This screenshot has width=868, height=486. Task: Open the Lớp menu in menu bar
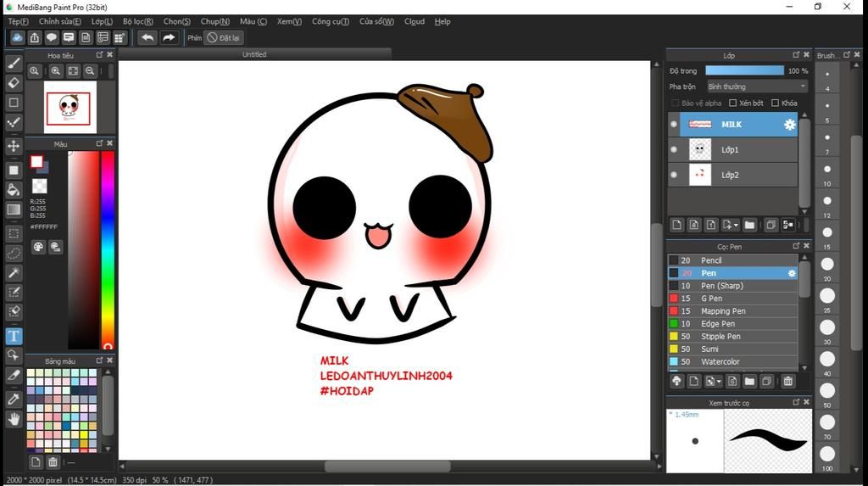pyautogui.click(x=102, y=21)
